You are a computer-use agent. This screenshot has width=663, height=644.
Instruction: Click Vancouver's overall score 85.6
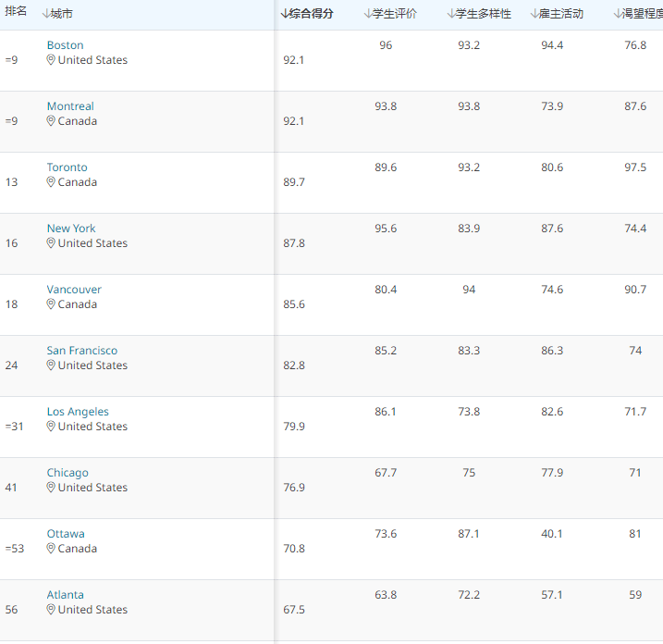294,304
